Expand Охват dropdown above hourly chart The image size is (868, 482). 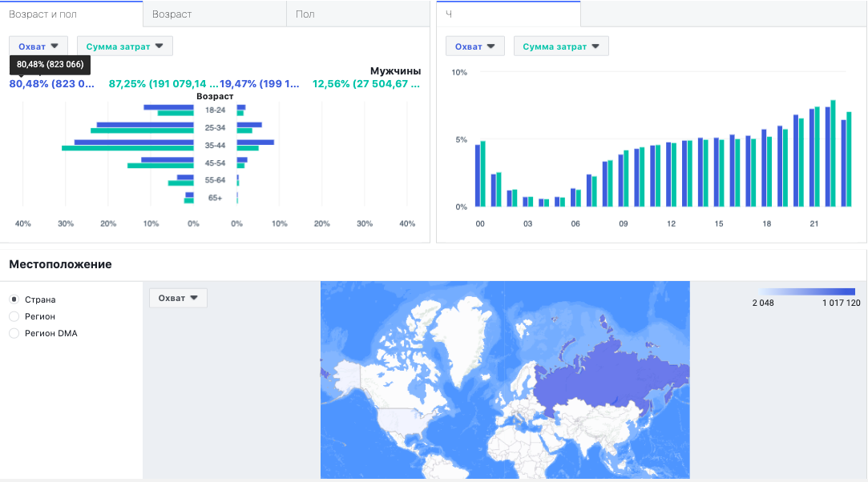coord(475,46)
